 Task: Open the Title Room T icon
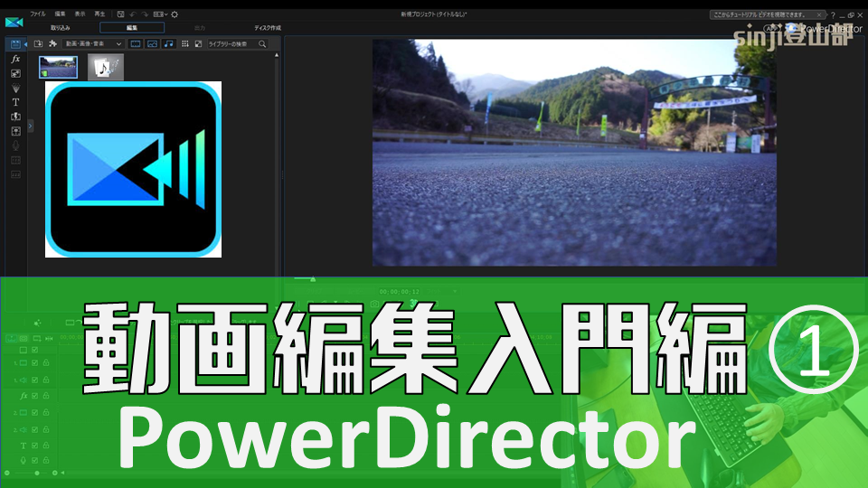[x=15, y=102]
